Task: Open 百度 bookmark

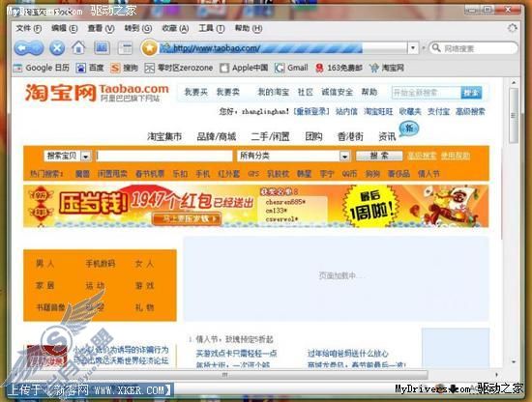Action: point(90,68)
